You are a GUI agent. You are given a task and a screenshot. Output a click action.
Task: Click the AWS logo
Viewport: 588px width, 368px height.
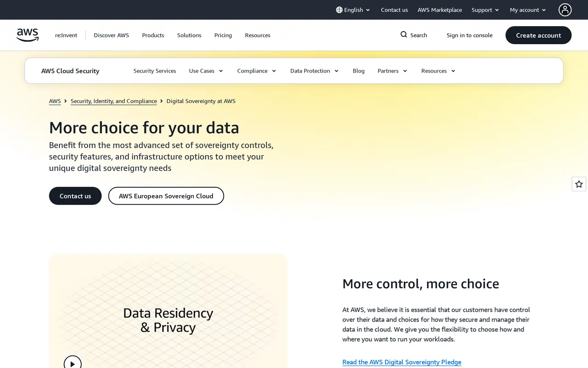click(28, 35)
